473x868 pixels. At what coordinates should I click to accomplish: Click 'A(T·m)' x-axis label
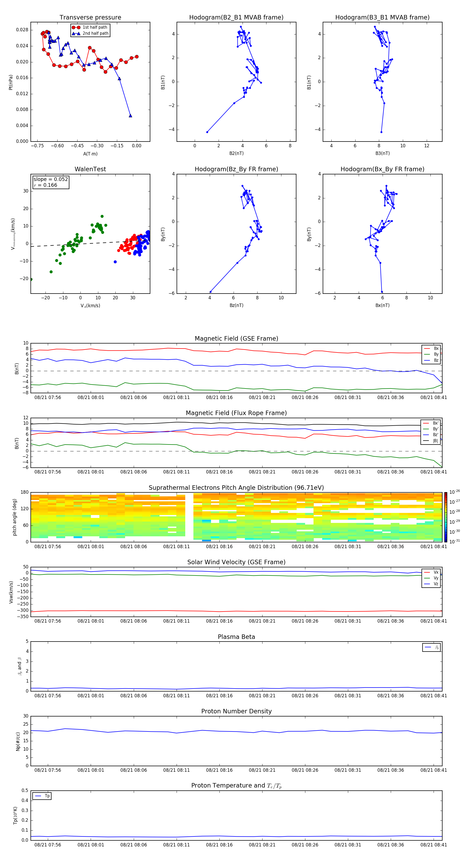tap(90, 154)
